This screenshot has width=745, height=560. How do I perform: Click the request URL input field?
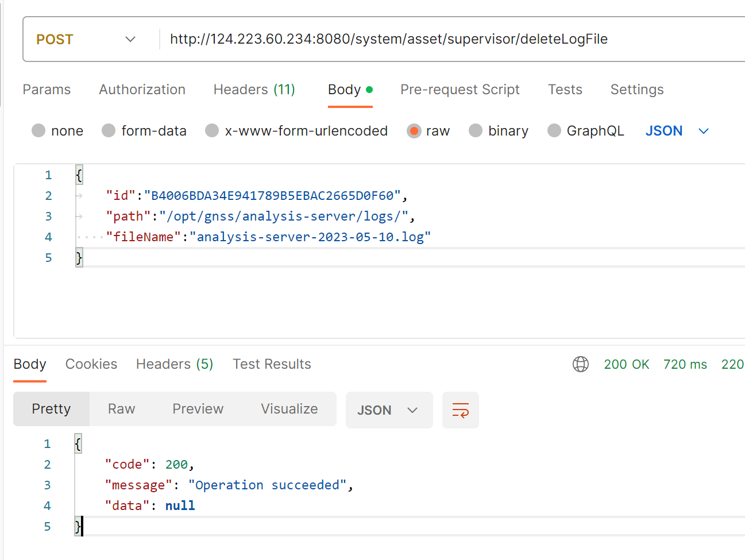(388, 39)
